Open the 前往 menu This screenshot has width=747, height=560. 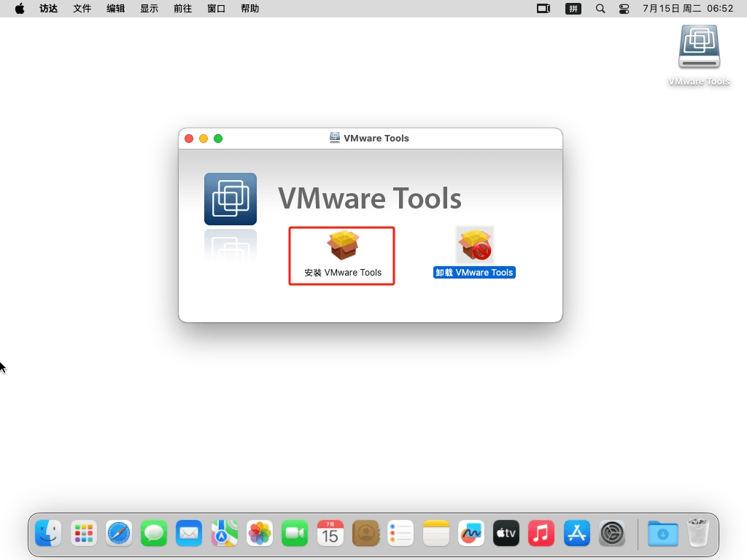coord(183,9)
